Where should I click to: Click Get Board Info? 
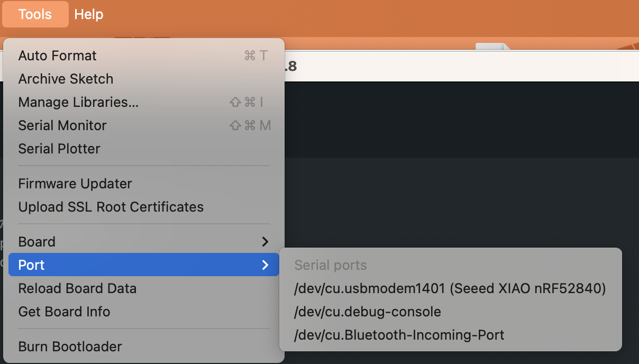(64, 312)
